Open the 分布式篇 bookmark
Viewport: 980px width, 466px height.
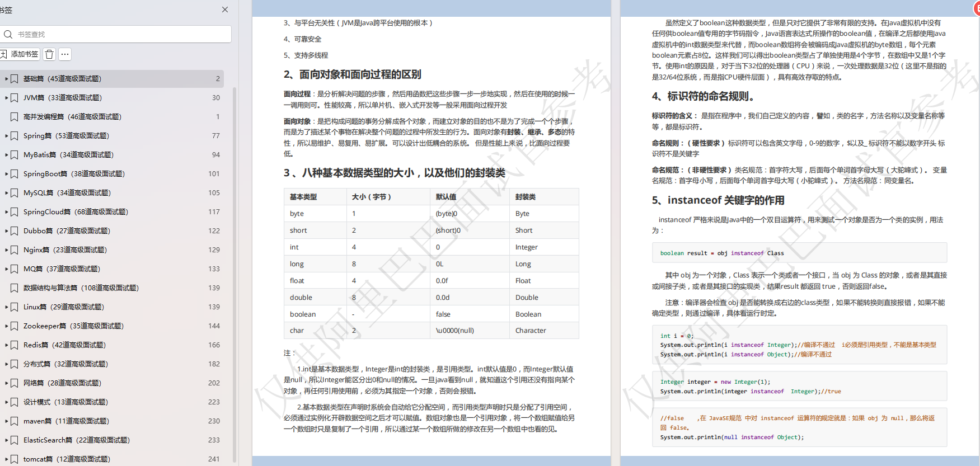65,364
